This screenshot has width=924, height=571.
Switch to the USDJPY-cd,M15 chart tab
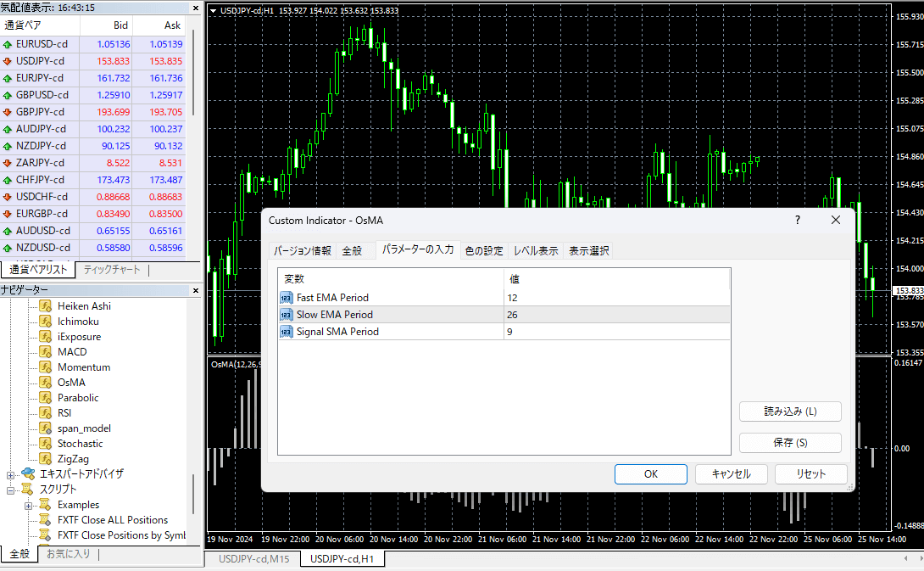click(253, 559)
